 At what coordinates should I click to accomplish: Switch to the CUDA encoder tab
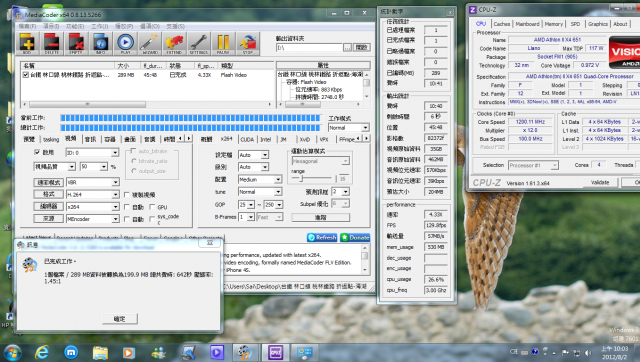(247, 140)
